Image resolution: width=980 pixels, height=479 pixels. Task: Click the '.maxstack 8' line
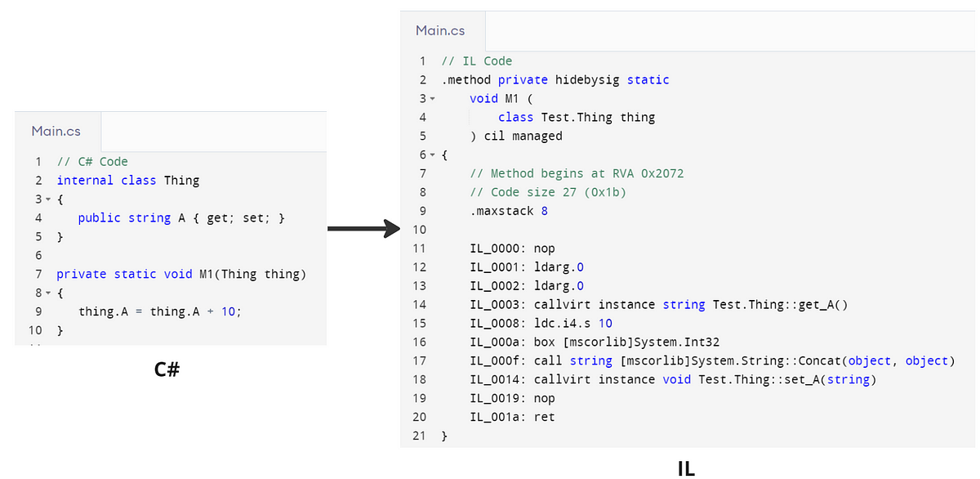point(509,212)
